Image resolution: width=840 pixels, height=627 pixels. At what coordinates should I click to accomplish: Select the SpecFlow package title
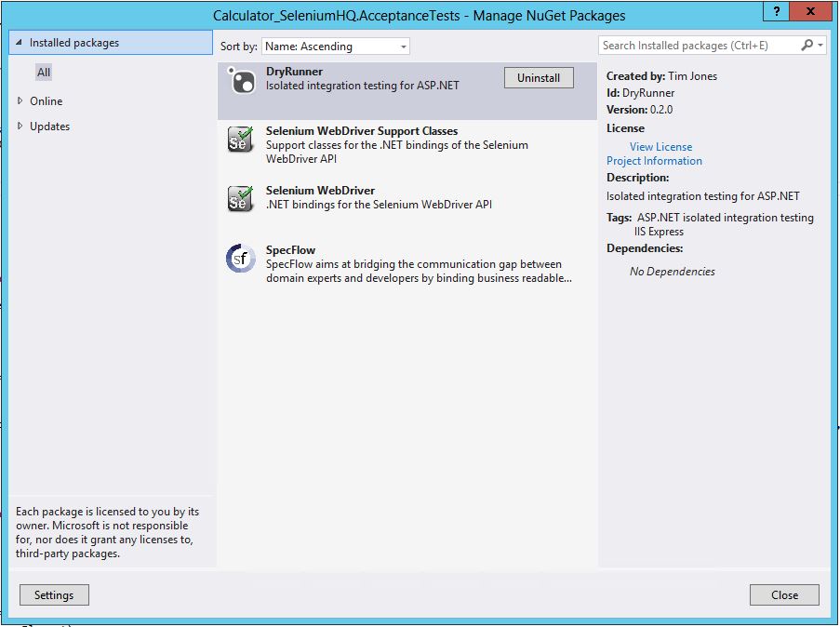coord(290,249)
